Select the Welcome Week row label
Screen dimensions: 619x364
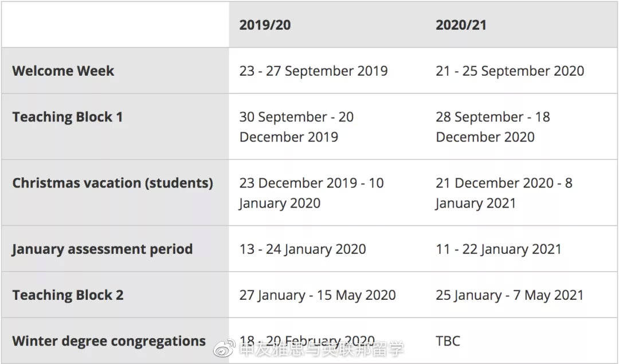pyautogui.click(x=63, y=71)
